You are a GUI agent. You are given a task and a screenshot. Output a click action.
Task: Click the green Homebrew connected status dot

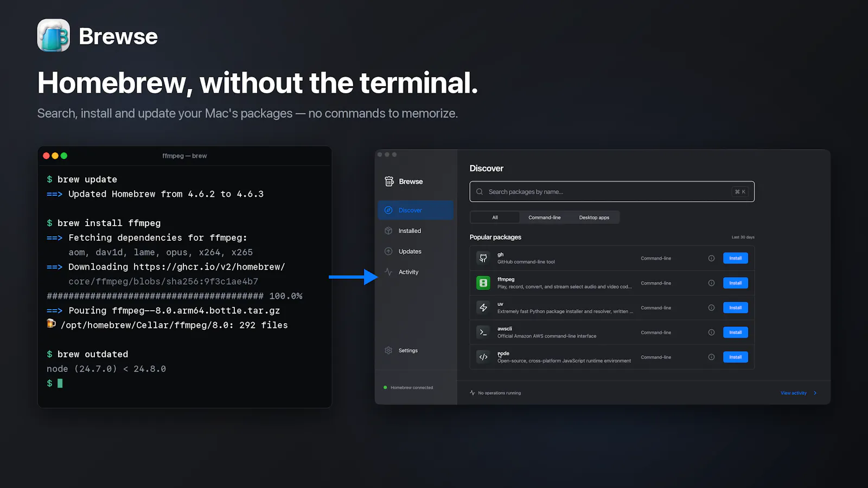tap(385, 387)
